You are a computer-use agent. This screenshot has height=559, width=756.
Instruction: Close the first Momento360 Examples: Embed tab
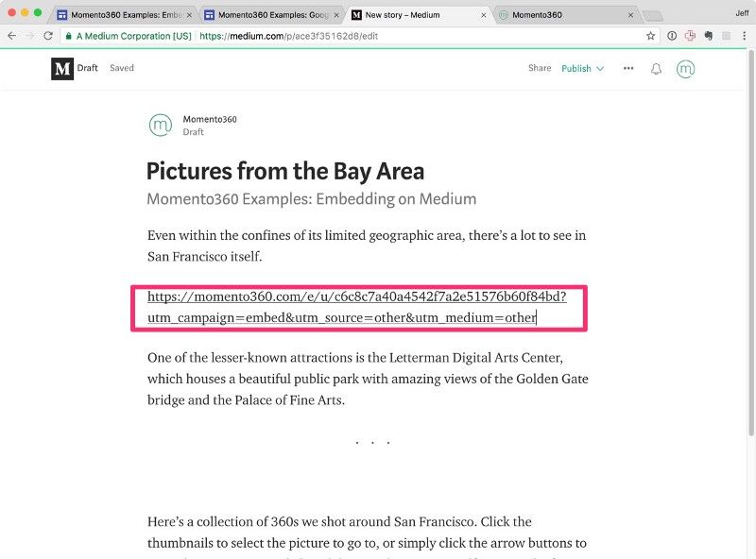[189, 15]
